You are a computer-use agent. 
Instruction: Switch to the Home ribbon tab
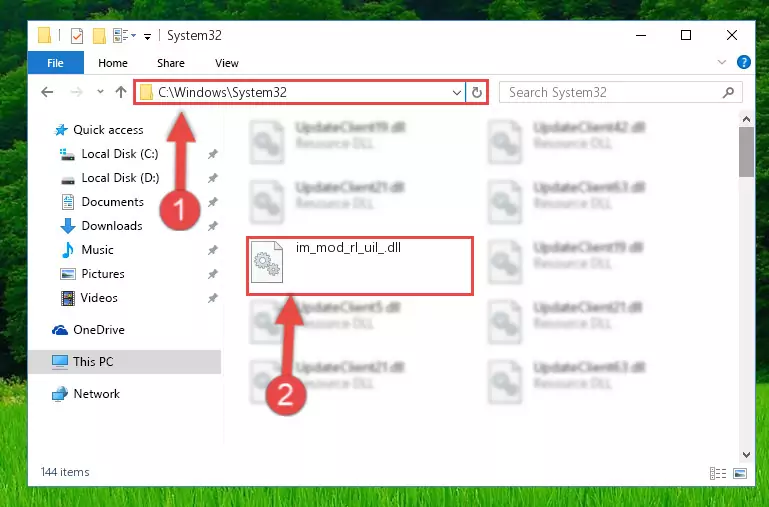click(x=113, y=63)
